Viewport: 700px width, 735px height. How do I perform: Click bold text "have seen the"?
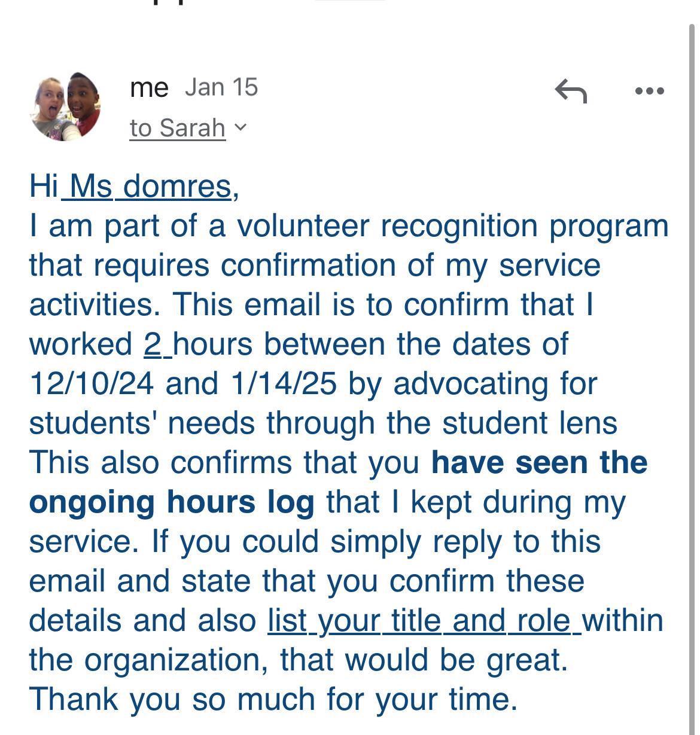(x=539, y=462)
